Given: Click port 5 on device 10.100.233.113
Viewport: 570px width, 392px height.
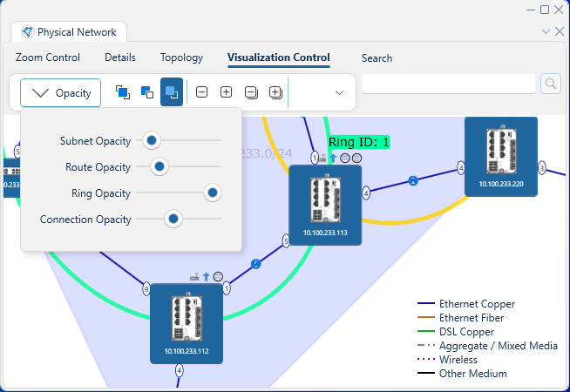Looking at the screenshot, I should [286, 241].
